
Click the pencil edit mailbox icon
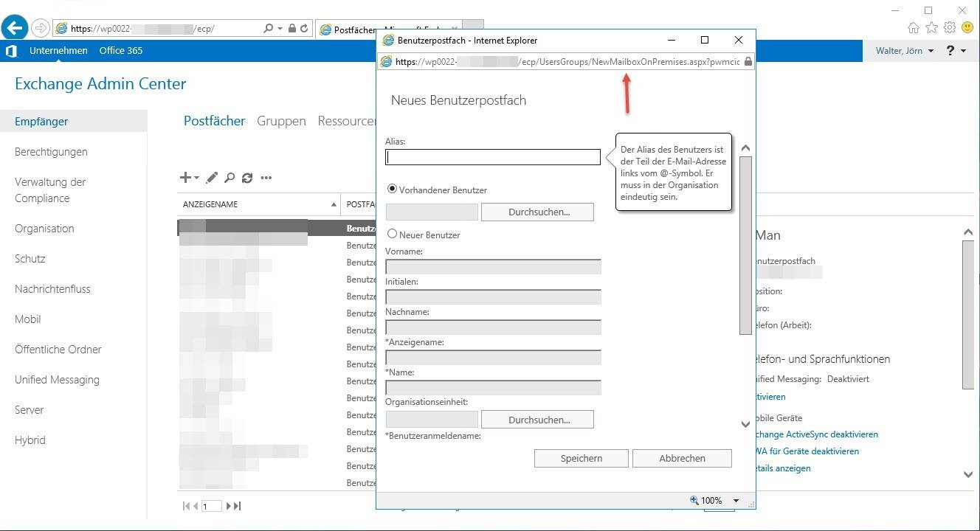click(212, 178)
